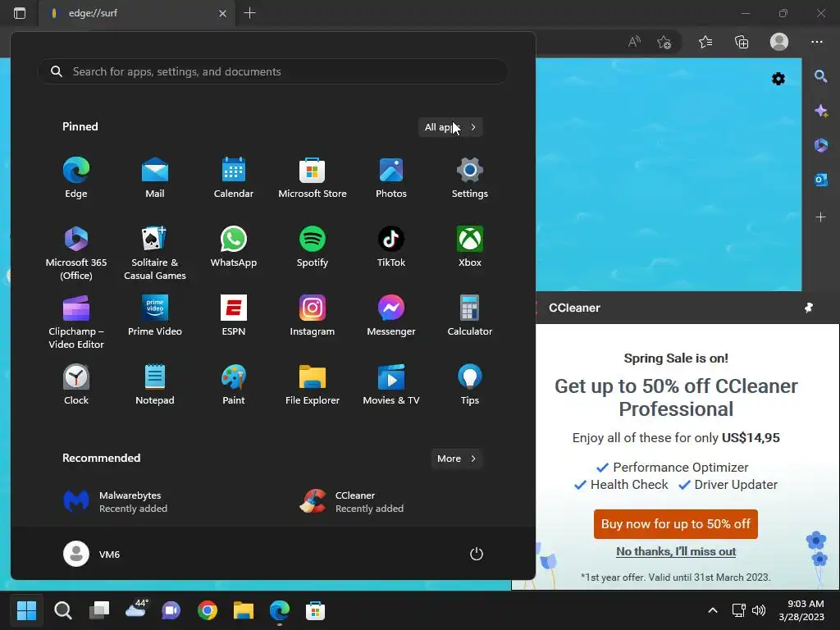Image resolution: width=840 pixels, height=630 pixels.
Task: Open the TikTok app
Action: 391,247
